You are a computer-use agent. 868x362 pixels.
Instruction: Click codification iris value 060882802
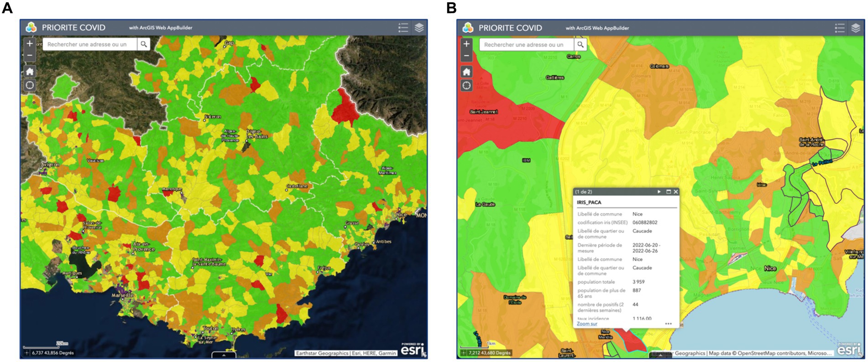tap(645, 222)
